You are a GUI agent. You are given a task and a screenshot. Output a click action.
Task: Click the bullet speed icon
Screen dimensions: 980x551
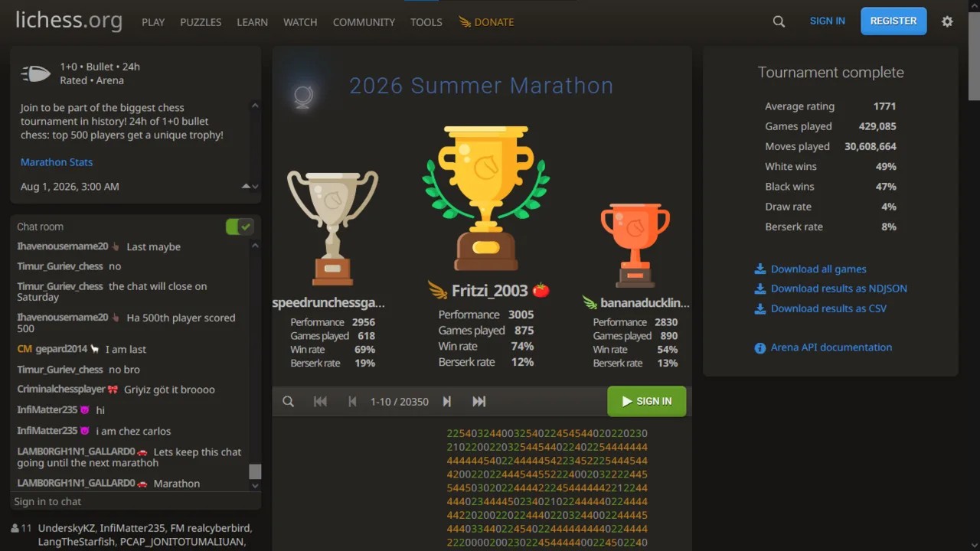(36, 73)
